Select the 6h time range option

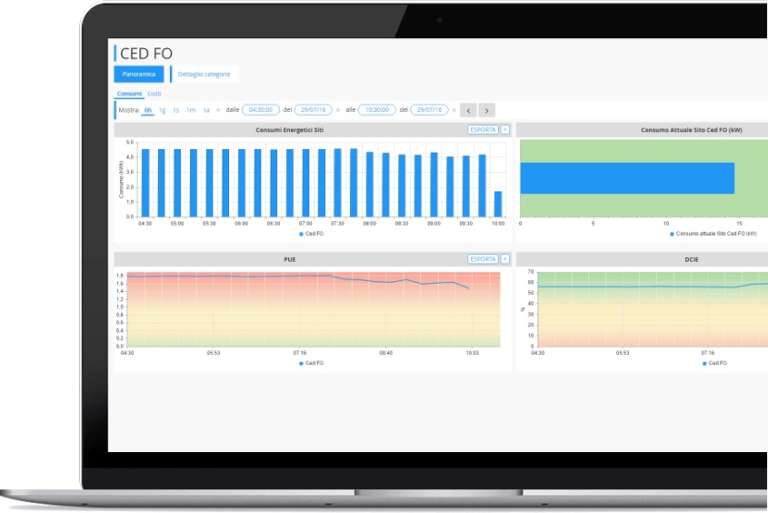[x=148, y=110]
